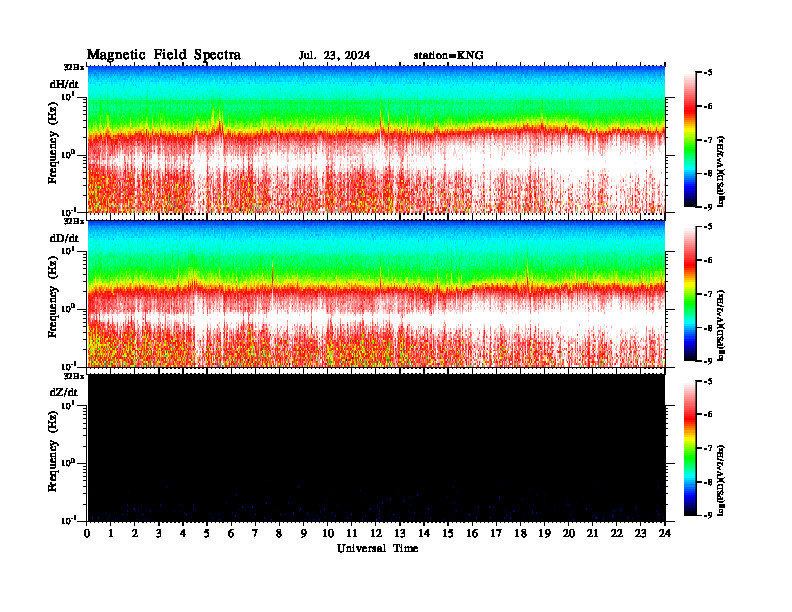The height and width of the screenshot is (612, 792).
Task: Click hour tick label "2" on the time axis
Action: click(x=135, y=534)
